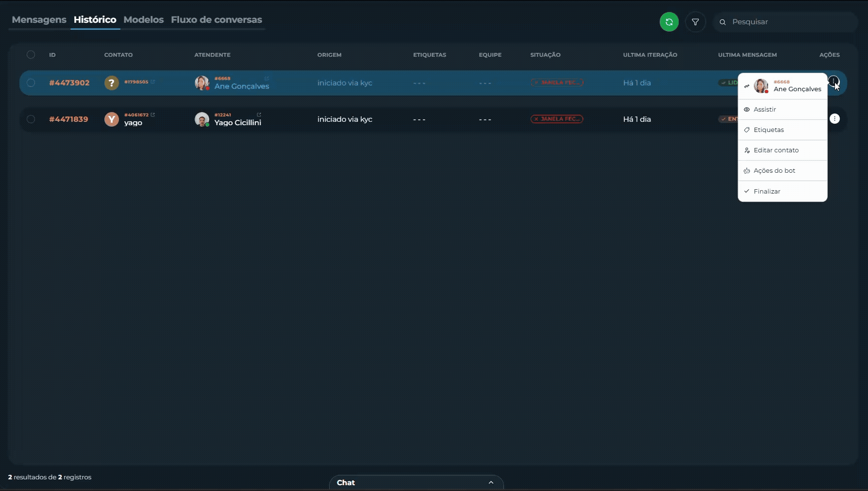This screenshot has height=491, width=868.
Task: Click the SITUAÇÃO column header
Action: pos(545,55)
